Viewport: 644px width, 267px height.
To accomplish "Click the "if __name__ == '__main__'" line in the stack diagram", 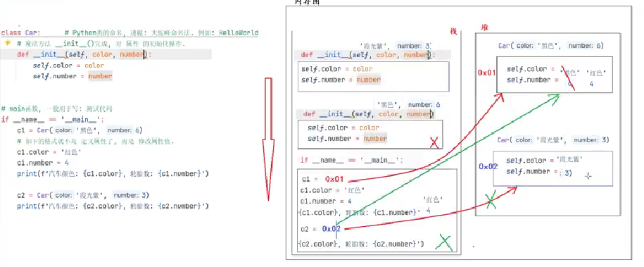I will click(x=352, y=161).
